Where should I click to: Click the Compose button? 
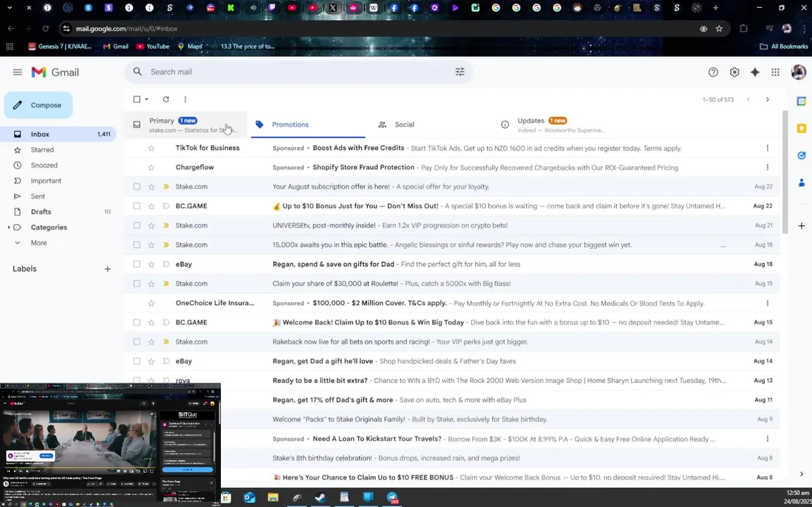pos(38,105)
